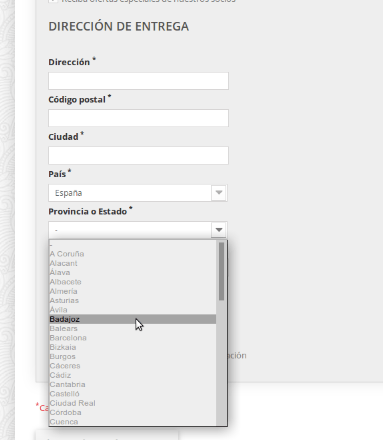Pick Bizkaia from the list
This screenshot has height=440, width=383.
point(133,347)
